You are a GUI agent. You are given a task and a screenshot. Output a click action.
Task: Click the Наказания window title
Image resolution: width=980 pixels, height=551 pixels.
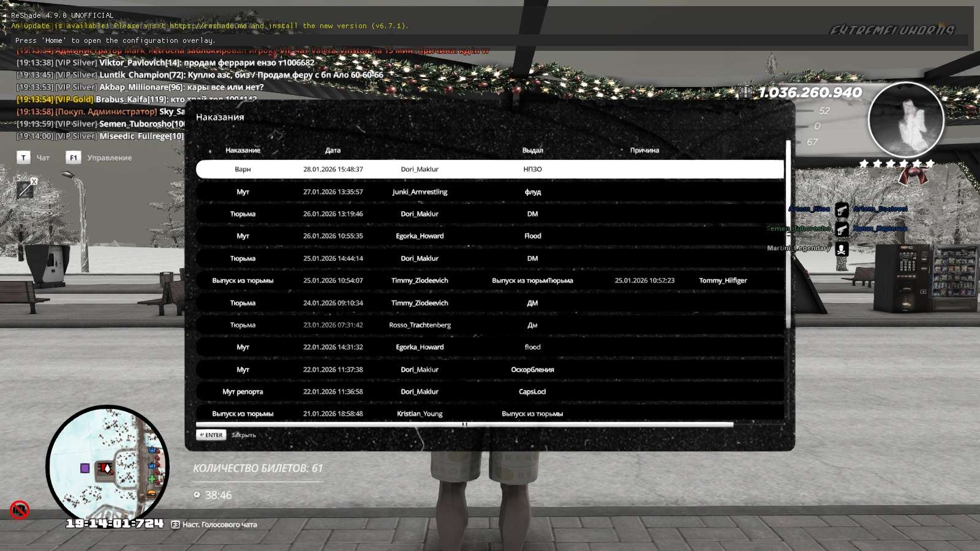tap(220, 117)
